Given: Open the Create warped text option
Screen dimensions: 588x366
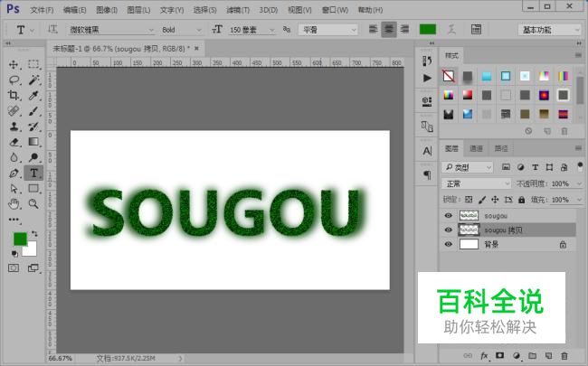Looking at the screenshot, I should (452, 29).
